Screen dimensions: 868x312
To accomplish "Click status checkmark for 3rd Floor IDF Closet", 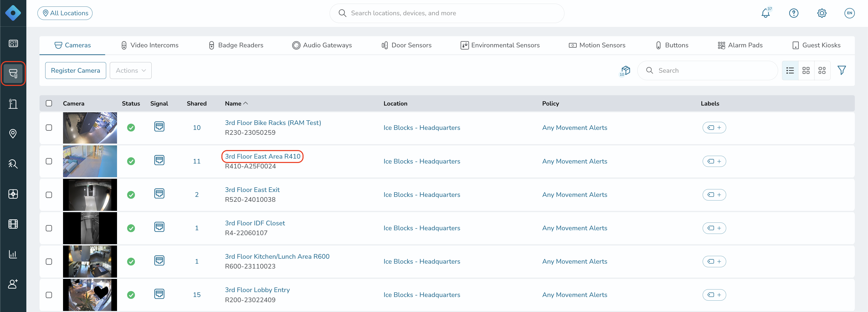I will coord(131,228).
